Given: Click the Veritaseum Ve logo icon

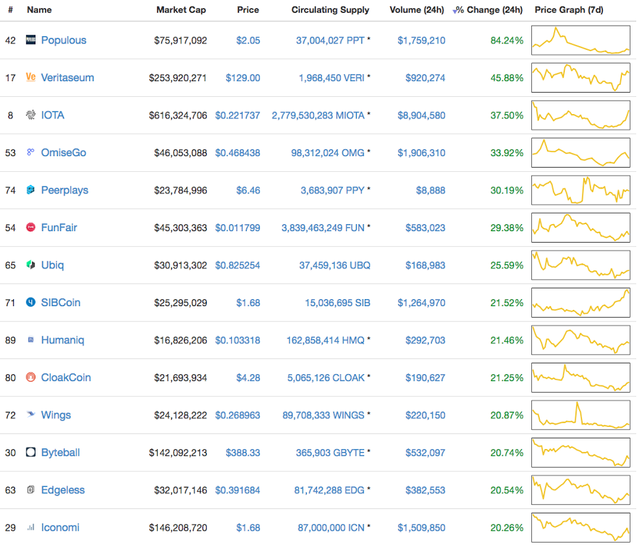Looking at the screenshot, I should point(31,77).
